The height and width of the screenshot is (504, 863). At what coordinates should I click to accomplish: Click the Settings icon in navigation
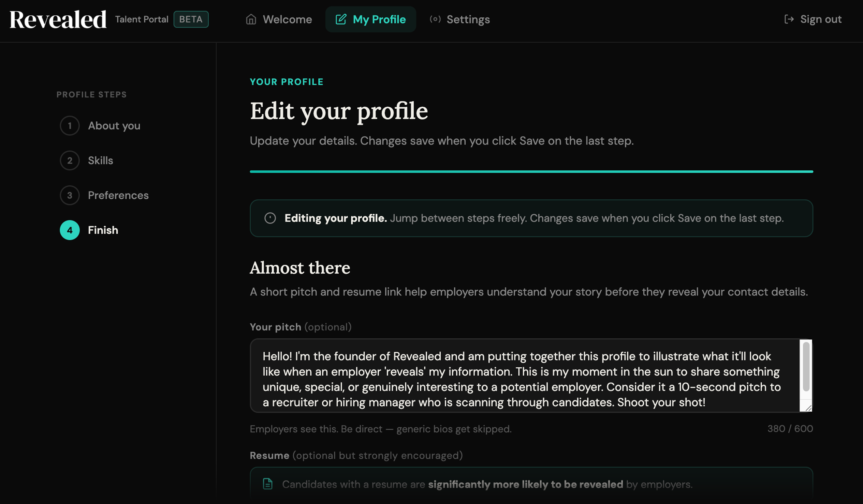(x=435, y=19)
